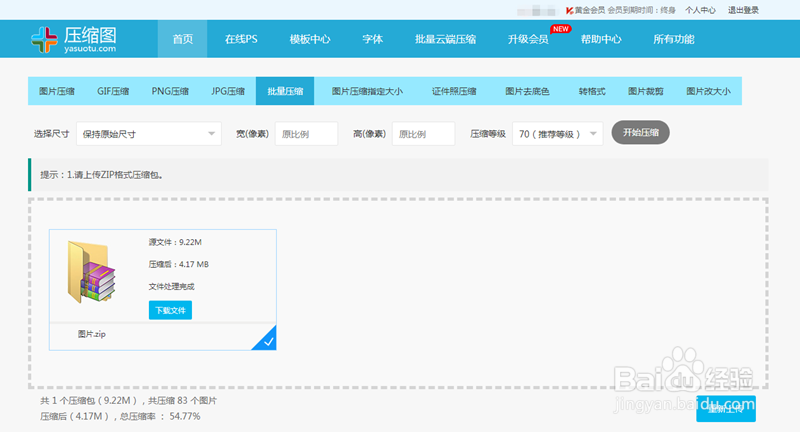The height and width of the screenshot is (432, 800).
Task: Switch to the 图片裁剪 tab
Action: (x=645, y=91)
